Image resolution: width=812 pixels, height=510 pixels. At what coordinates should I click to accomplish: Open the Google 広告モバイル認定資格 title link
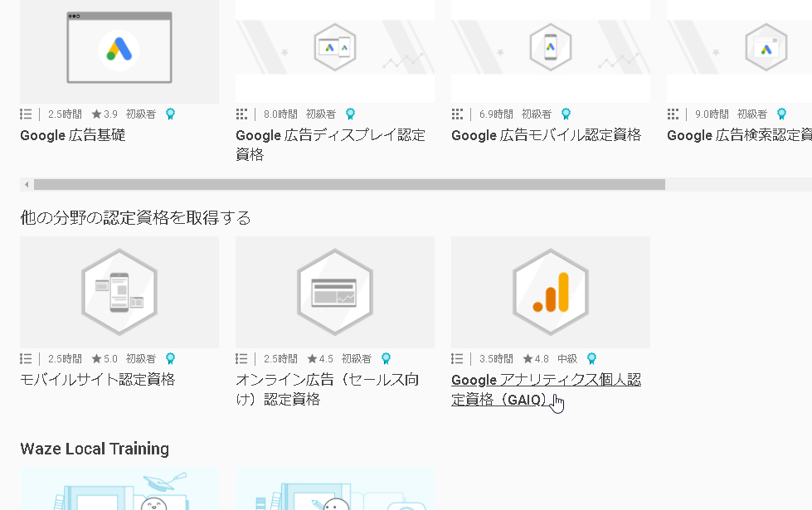pyautogui.click(x=546, y=135)
